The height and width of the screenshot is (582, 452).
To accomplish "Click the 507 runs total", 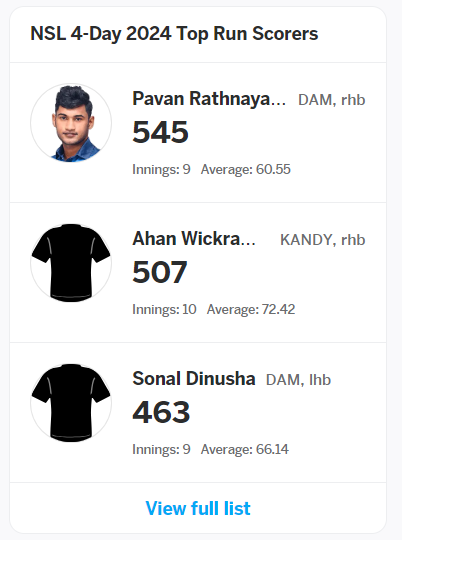I will tap(160, 272).
